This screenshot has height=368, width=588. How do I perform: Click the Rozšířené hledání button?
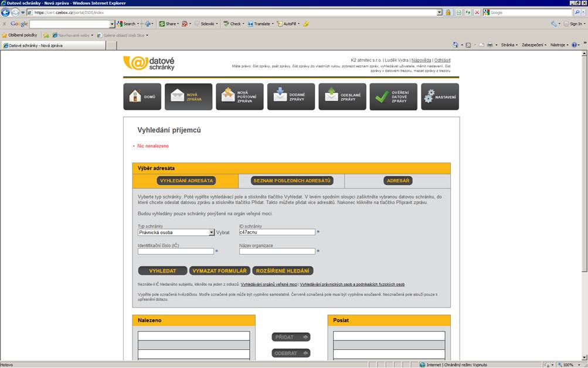(283, 271)
